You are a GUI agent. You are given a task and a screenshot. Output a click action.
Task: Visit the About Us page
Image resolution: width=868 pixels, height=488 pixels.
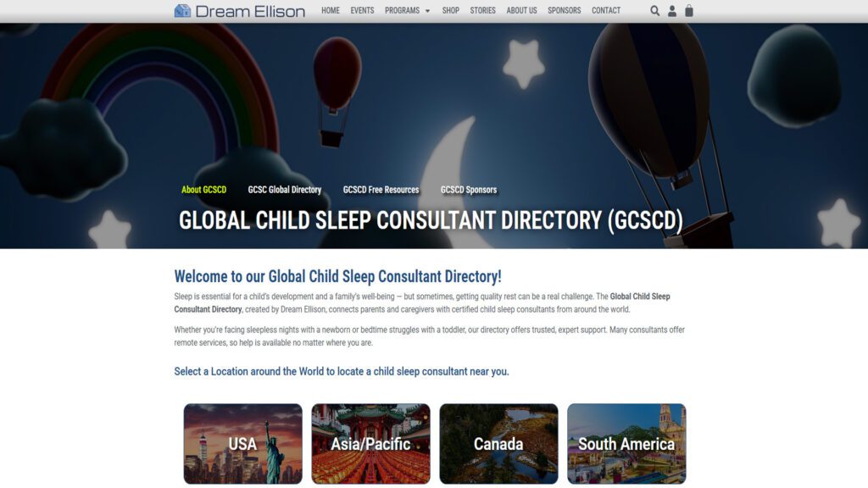tap(521, 11)
